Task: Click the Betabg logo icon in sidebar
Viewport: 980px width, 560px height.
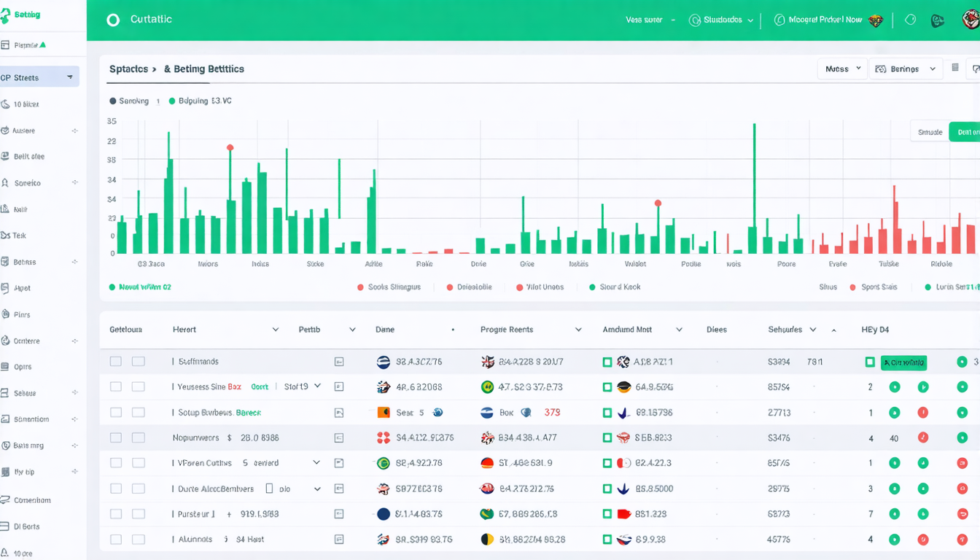Action: point(5,15)
